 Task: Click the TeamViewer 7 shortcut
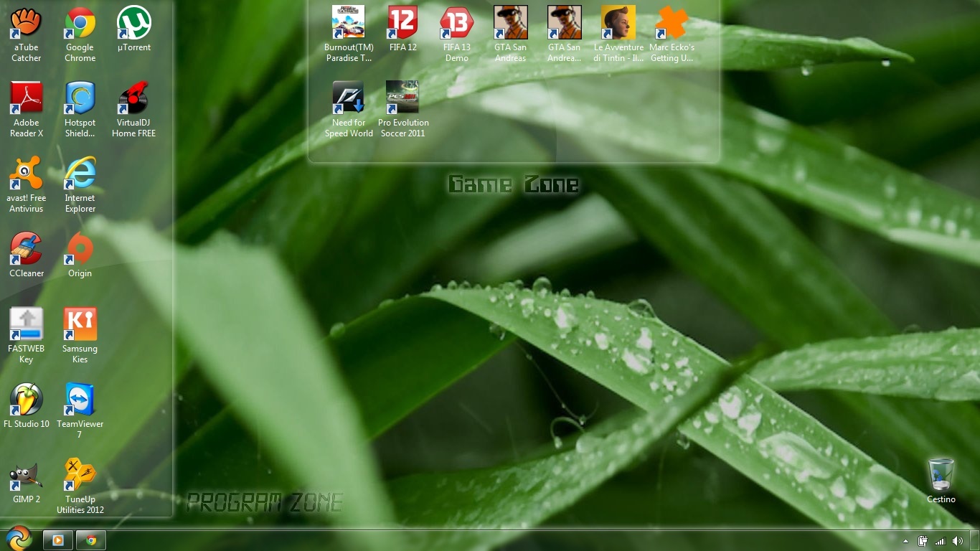coord(80,411)
